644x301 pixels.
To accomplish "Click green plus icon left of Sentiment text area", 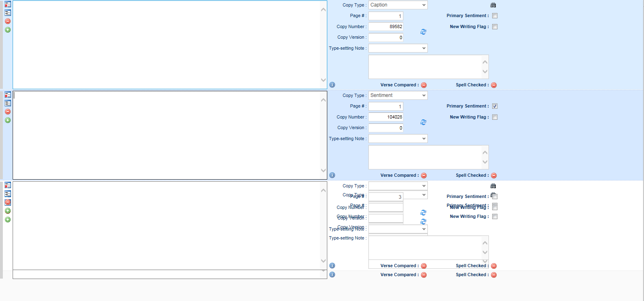I will [x=8, y=120].
